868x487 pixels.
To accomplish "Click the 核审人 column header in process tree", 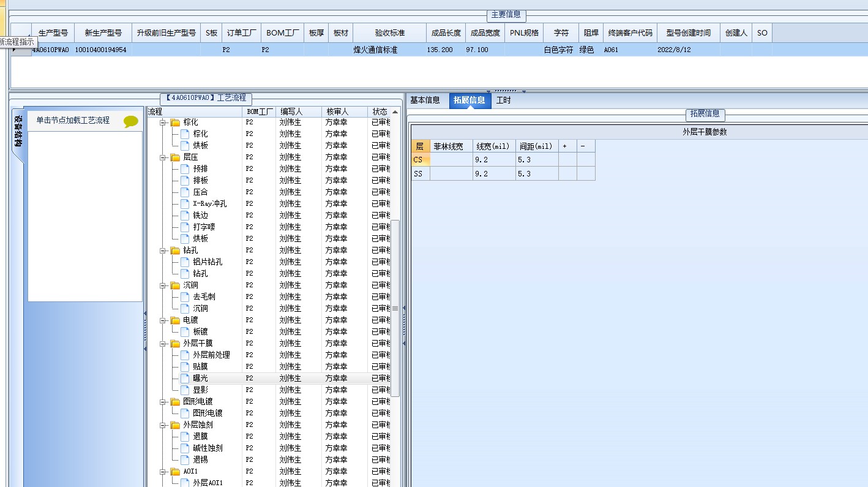I will [x=345, y=111].
